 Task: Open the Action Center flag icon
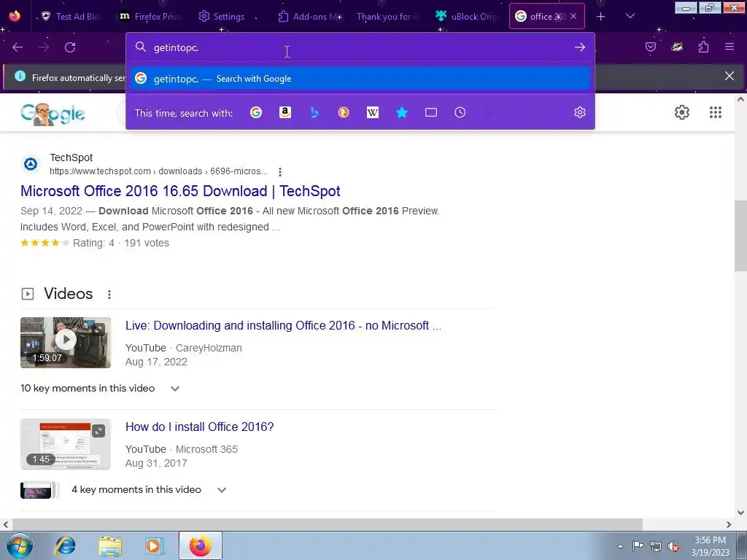(638, 545)
